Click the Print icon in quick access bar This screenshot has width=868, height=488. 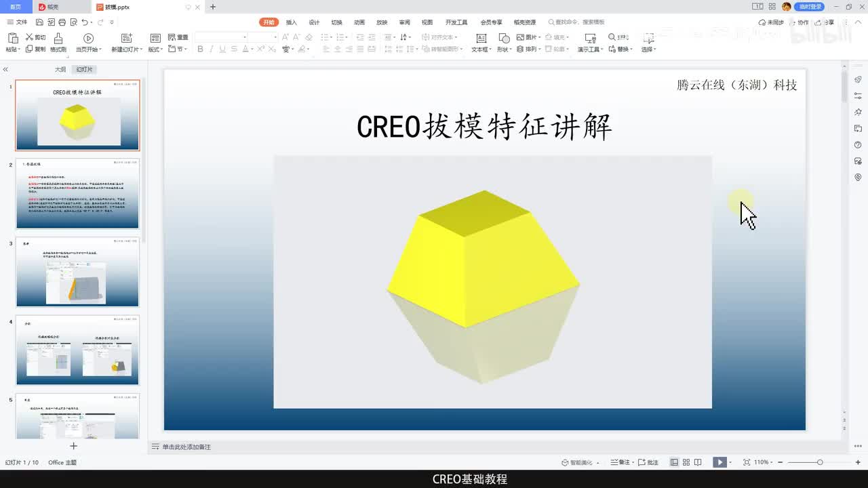[62, 22]
